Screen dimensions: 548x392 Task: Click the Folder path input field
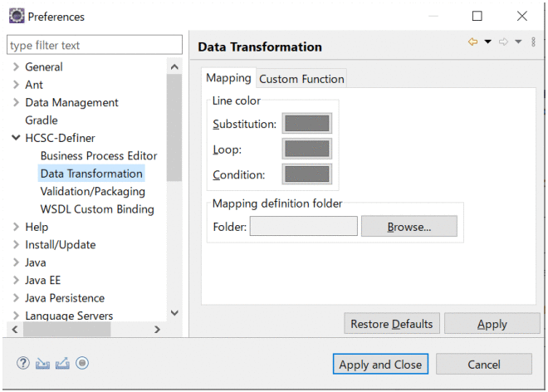click(303, 226)
